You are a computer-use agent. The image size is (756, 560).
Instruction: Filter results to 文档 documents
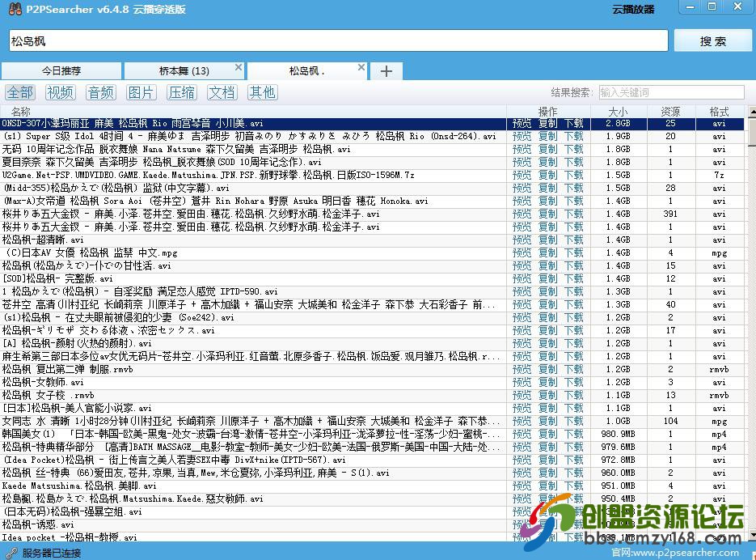pos(222,92)
